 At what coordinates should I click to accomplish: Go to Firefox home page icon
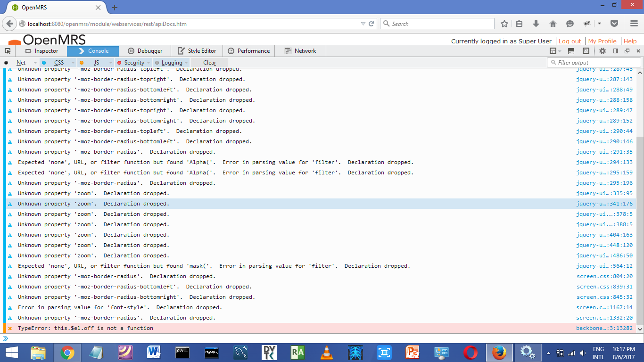(553, 24)
